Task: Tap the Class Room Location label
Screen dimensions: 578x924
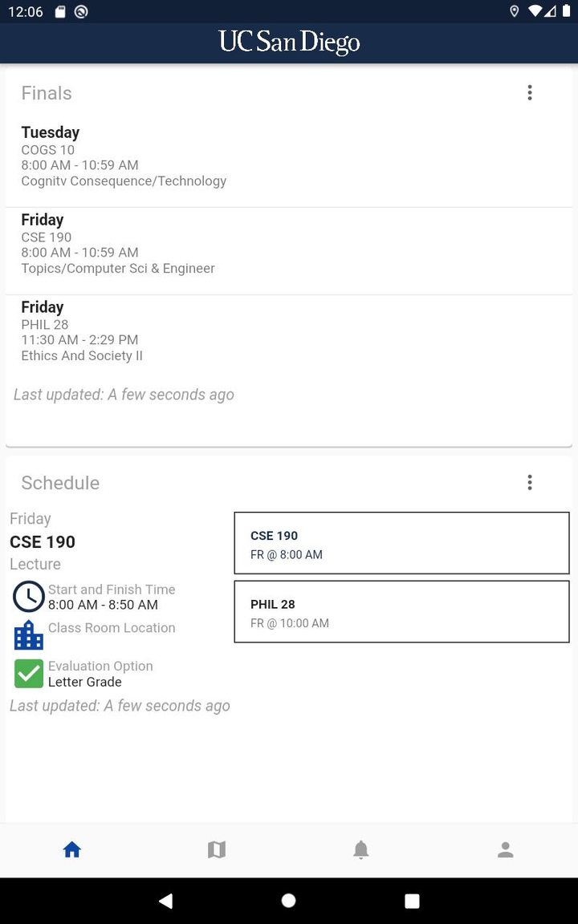Action: click(x=112, y=628)
